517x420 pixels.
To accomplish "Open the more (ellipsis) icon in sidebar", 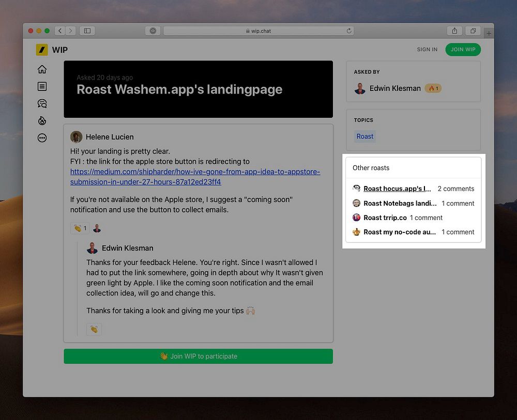I will [x=42, y=138].
